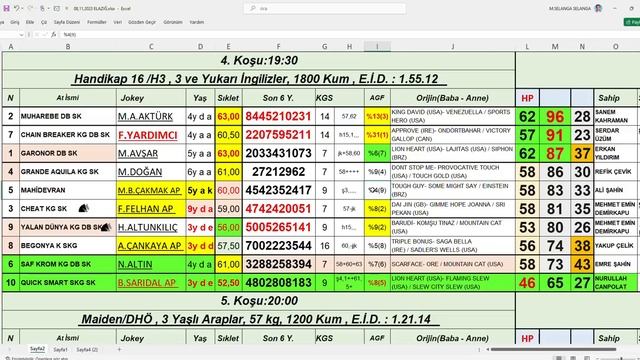
Task: Select the Sıklet cell 57,50
Action: point(228,246)
